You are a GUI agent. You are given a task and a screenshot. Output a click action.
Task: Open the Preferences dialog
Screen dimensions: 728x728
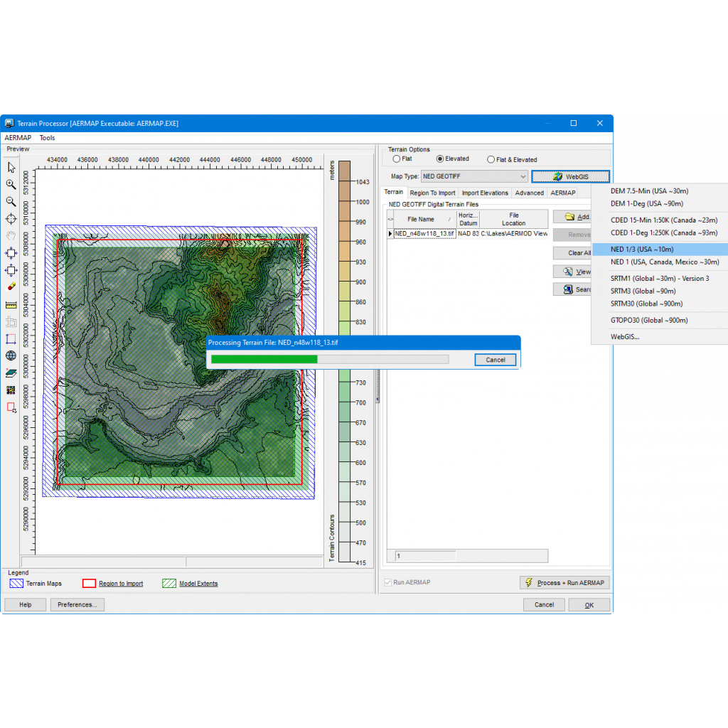tap(77, 604)
